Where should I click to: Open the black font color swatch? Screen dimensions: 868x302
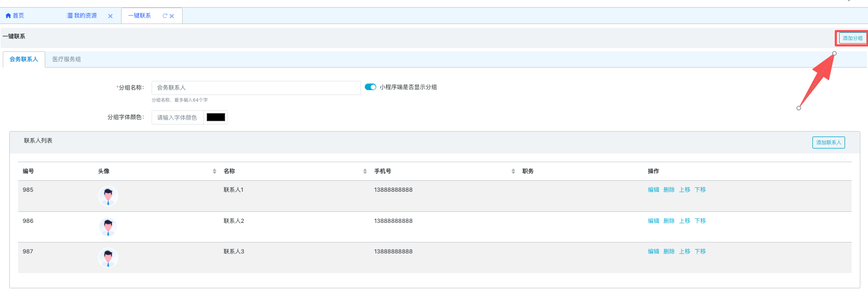216,117
